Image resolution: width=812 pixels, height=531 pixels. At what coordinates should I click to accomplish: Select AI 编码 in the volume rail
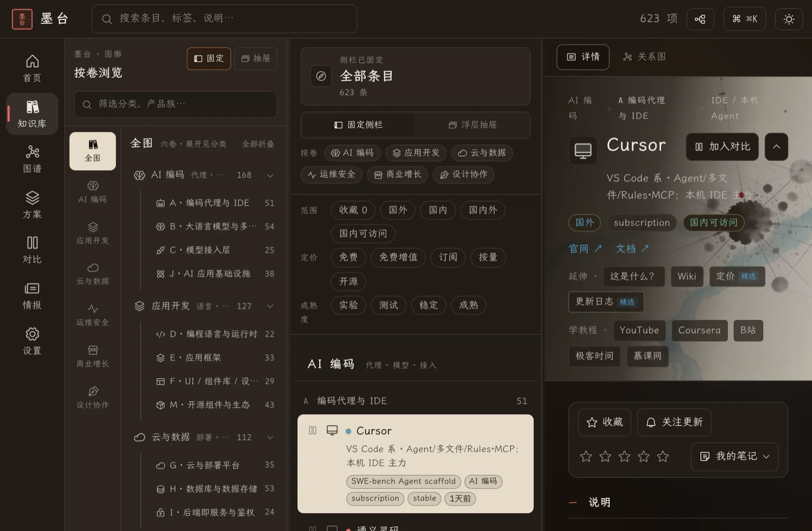(92, 192)
